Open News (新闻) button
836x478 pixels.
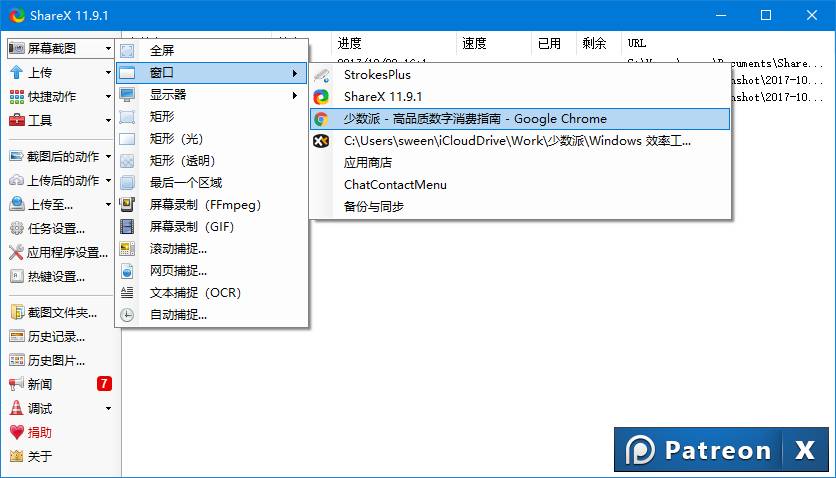(60, 384)
